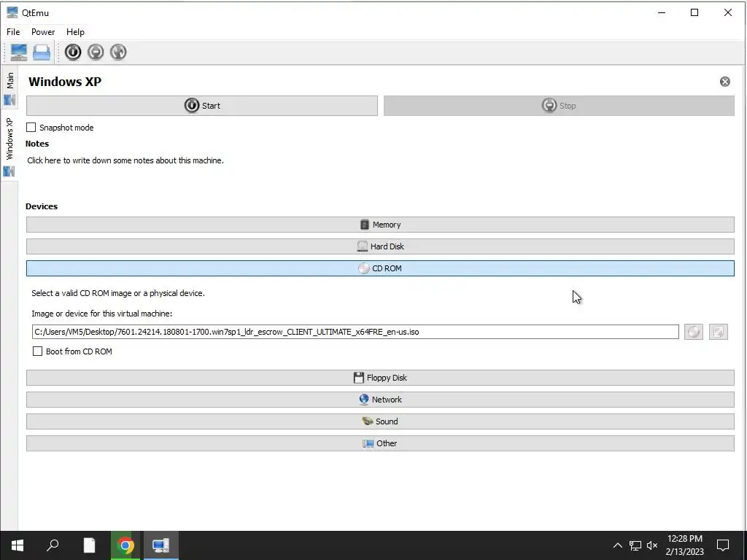Tick the Boot from CD ROM checkbox
The image size is (747, 560).
(37, 351)
